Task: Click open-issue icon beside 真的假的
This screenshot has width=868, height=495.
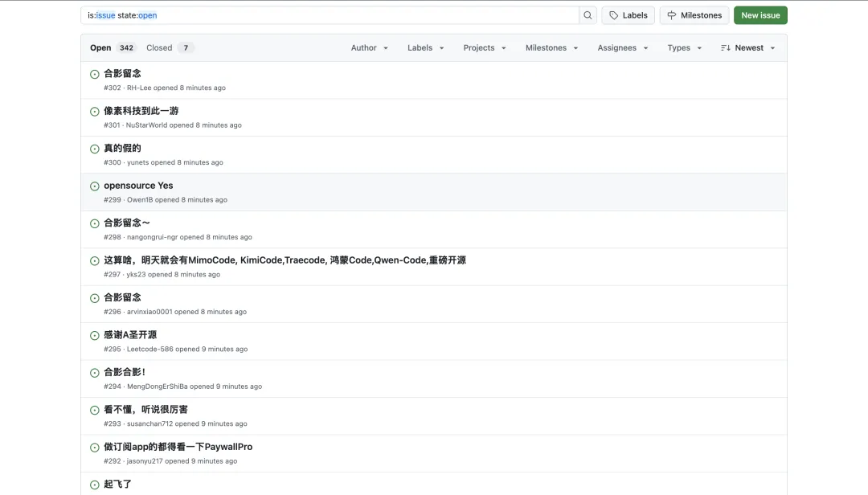Action: tap(95, 149)
